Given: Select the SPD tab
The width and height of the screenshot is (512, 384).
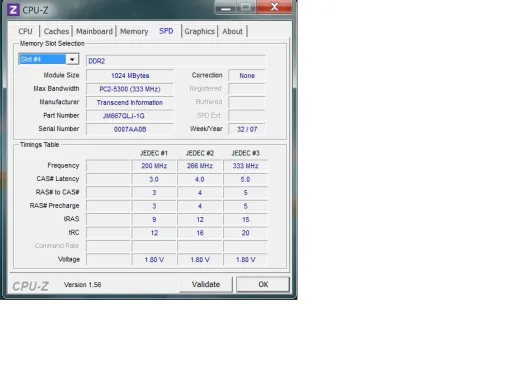Looking at the screenshot, I should click(x=166, y=31).
